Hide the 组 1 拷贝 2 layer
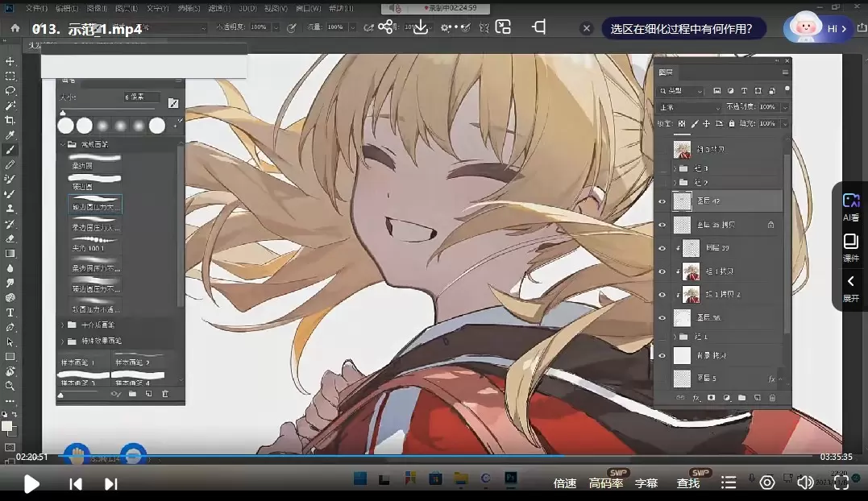This screenshot has height=501, width=868. 662,295
